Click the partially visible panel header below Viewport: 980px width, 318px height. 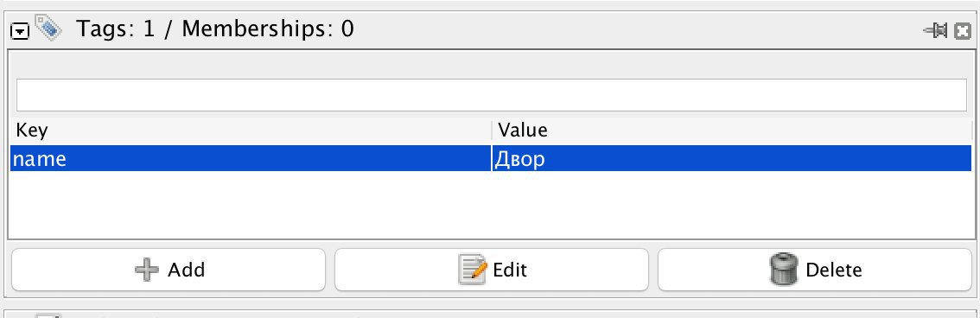(x=490, y=314)
